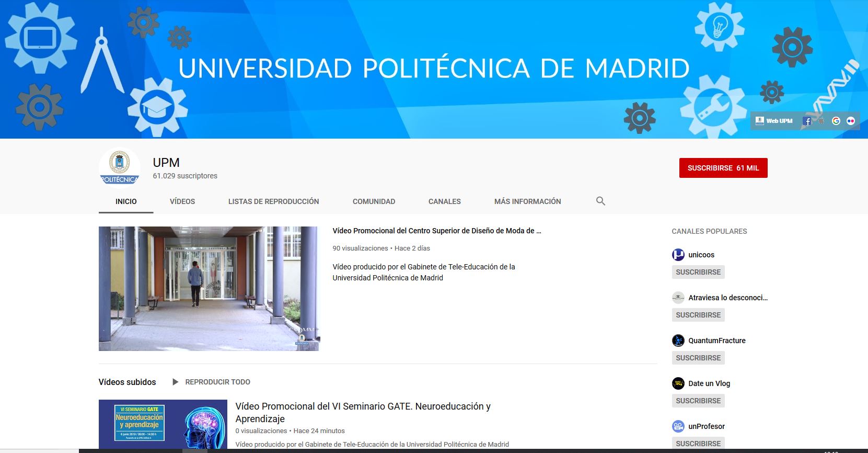This screenshot has width=868, height=453.
Task: Open the Listas de reproducción tab
Action: 273,201
